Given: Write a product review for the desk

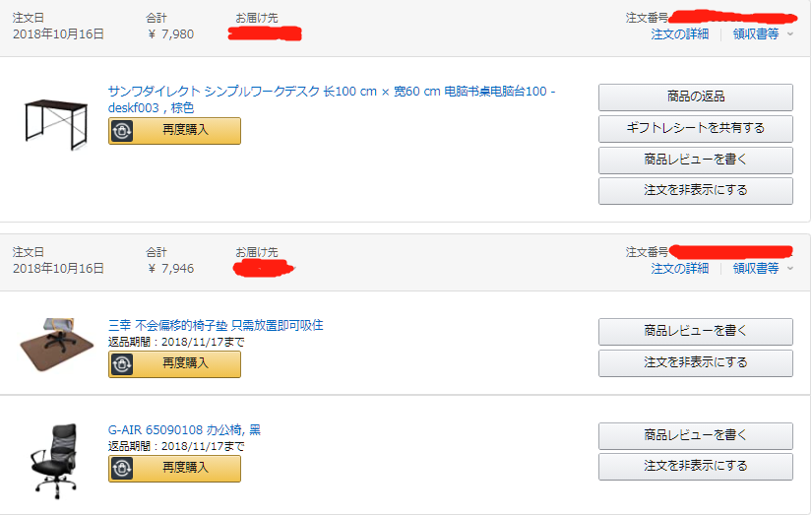Looking at the screenshot, I should 696,161.
